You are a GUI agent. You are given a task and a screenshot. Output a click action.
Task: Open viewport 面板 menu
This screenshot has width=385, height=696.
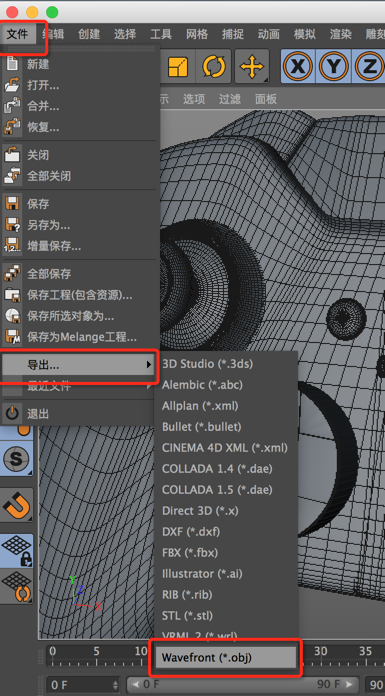(266, 99)
